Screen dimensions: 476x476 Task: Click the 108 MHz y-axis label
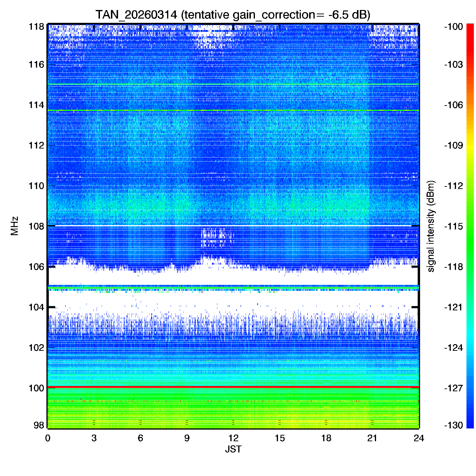click(x=36, y=226)
